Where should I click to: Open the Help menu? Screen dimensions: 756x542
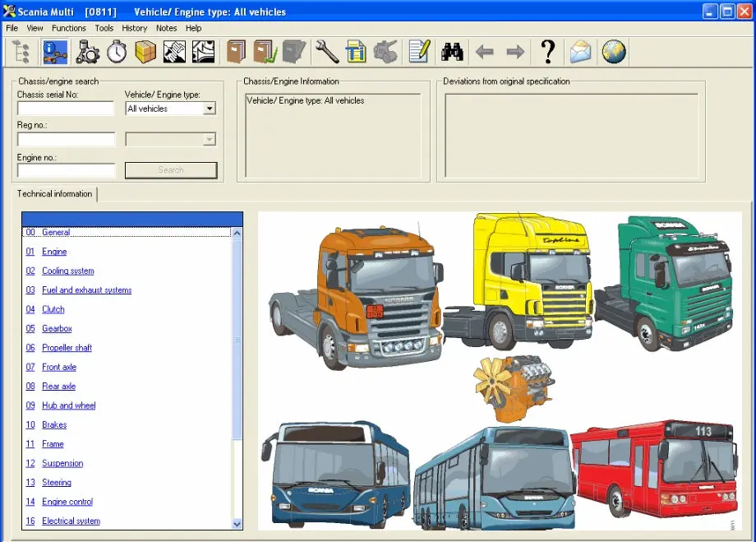coord(193,28)
